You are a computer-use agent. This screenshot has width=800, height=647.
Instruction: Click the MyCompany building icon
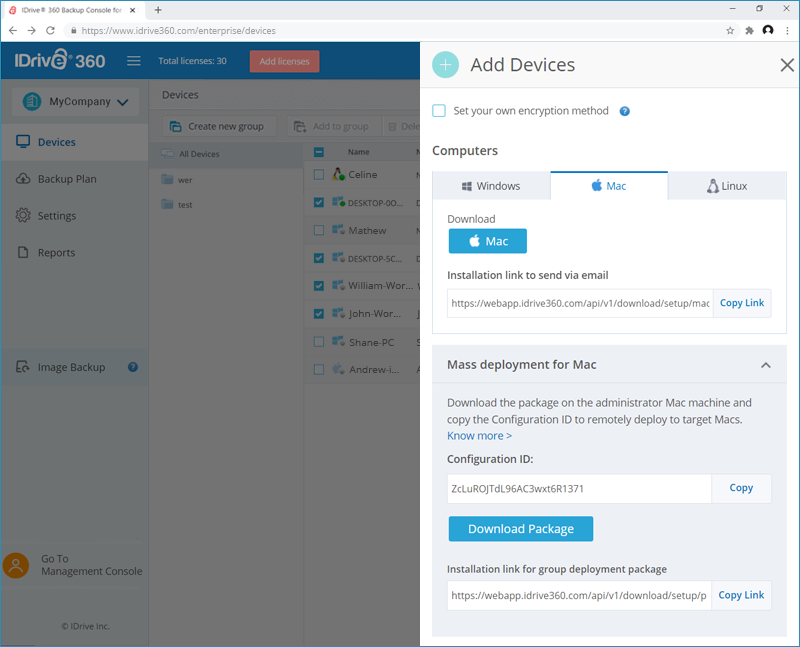point(32,101)
